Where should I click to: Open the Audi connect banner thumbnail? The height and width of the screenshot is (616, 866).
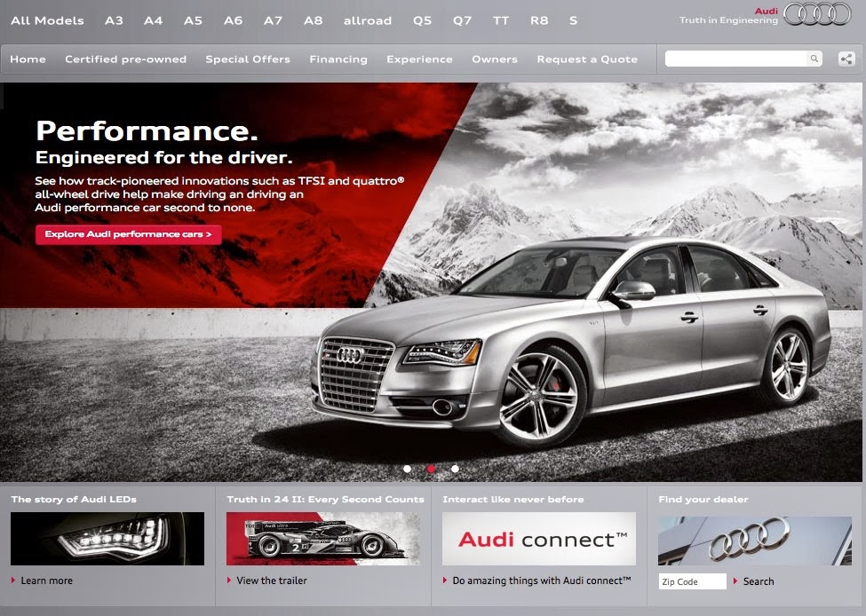pos(539,539)
